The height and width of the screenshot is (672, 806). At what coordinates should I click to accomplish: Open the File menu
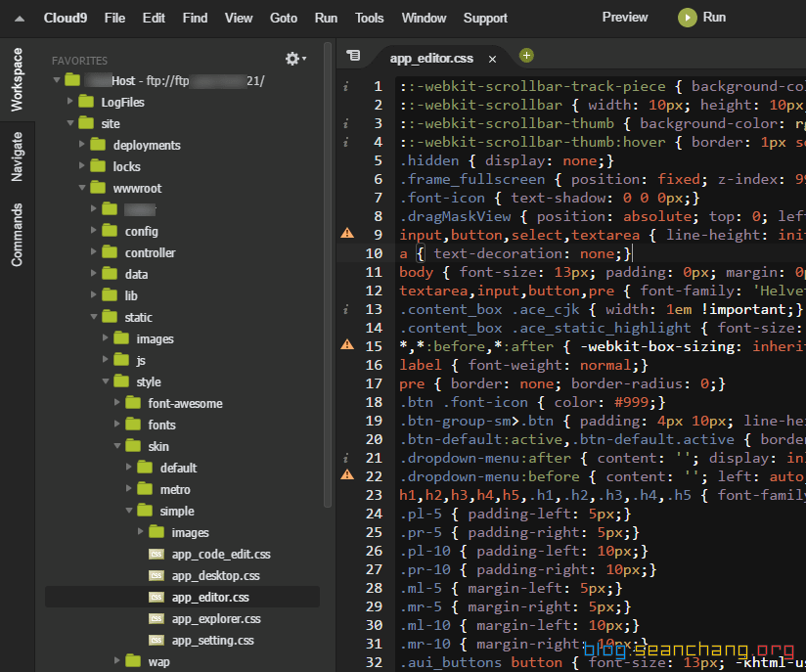click(x=114, y=18)
